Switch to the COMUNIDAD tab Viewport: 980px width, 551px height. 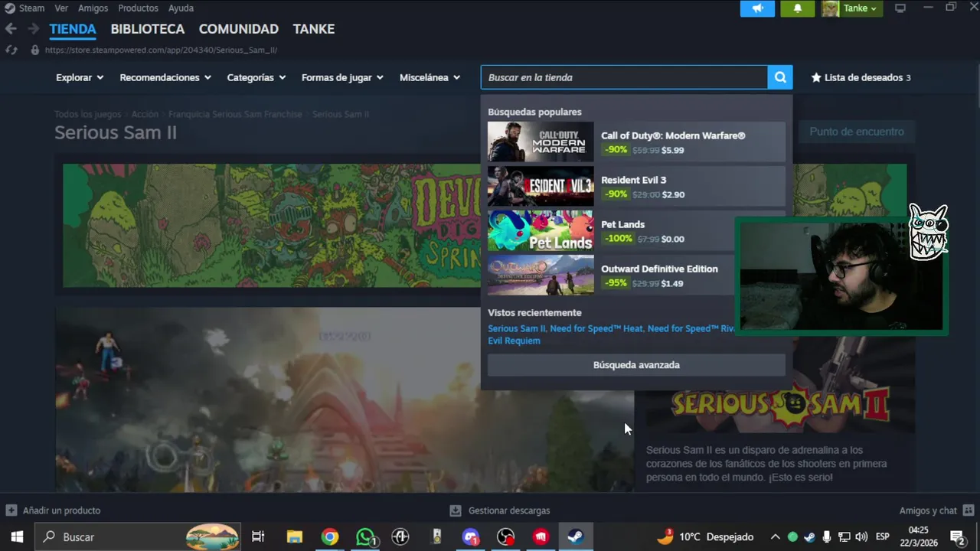[239, 29]
